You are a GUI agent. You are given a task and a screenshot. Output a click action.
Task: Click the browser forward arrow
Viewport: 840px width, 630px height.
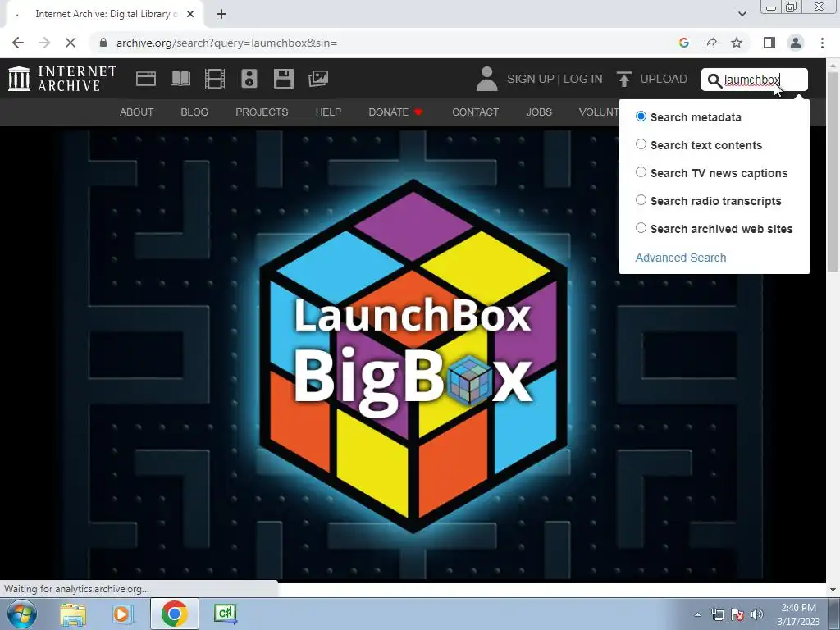coord(44,43)
